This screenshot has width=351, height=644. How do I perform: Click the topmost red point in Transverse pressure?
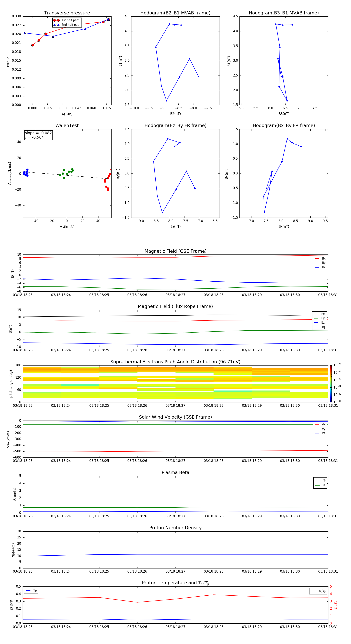point(108,19)
